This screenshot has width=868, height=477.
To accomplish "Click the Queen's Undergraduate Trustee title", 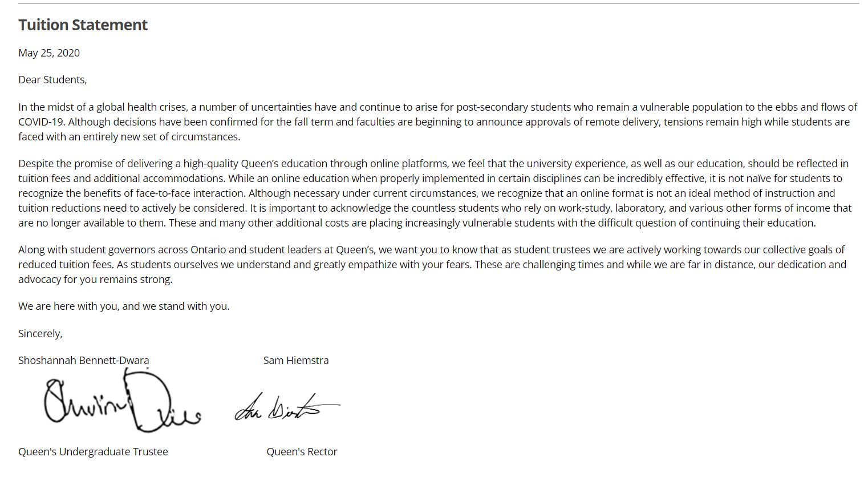I will [x=93, y=452].
